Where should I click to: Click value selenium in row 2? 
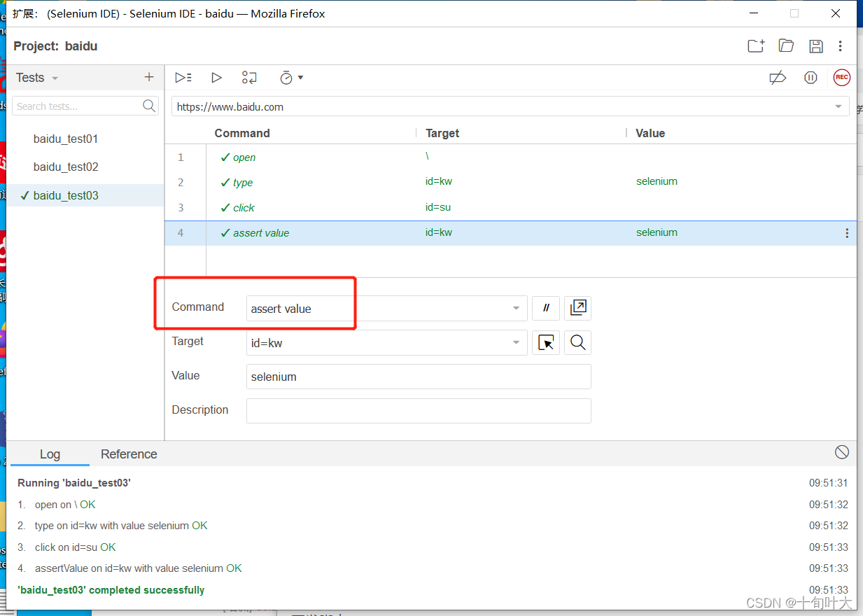(657, 181)
